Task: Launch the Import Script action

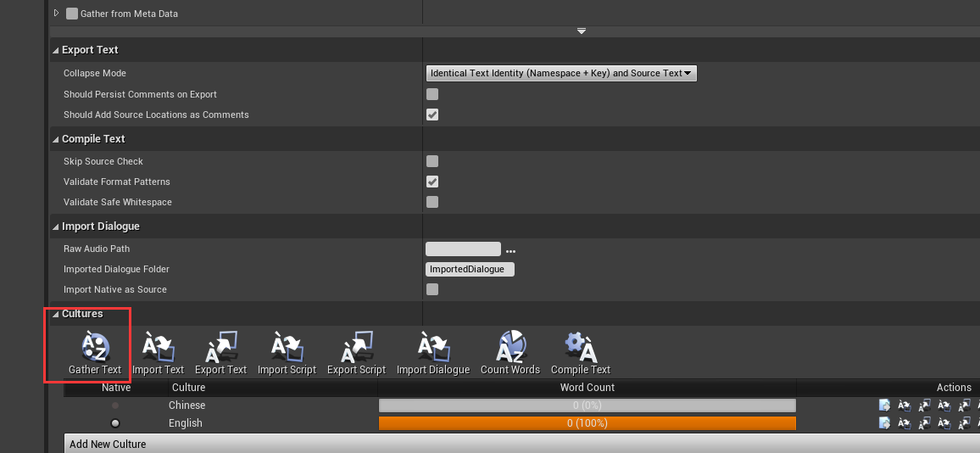Action: pos(287,354)
